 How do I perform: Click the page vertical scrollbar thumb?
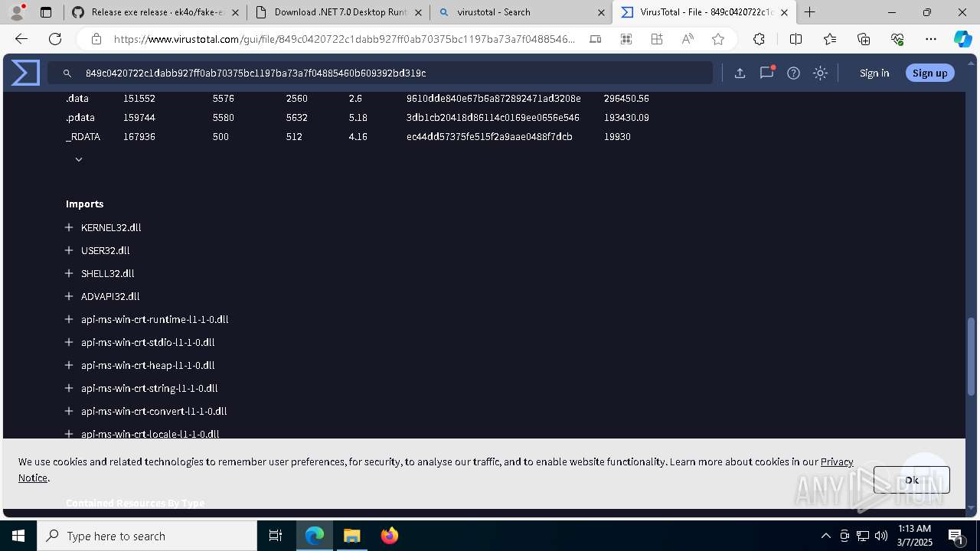[972, 357]
